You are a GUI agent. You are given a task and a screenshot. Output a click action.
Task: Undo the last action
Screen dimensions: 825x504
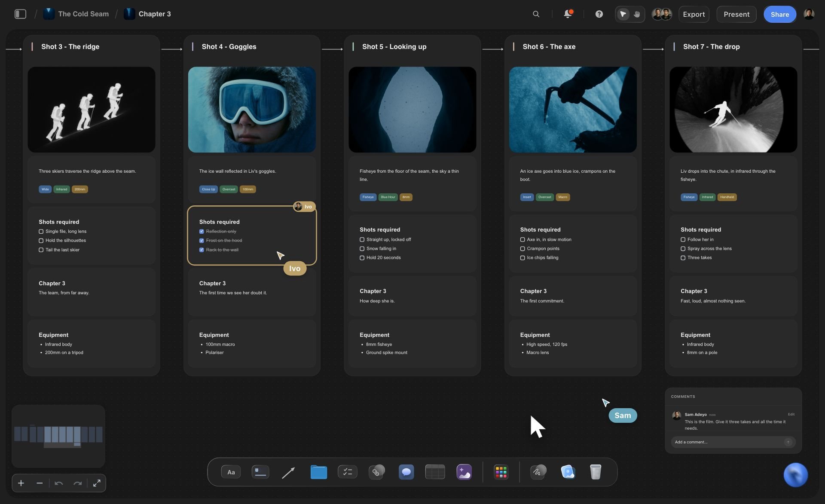coord(59,483)
